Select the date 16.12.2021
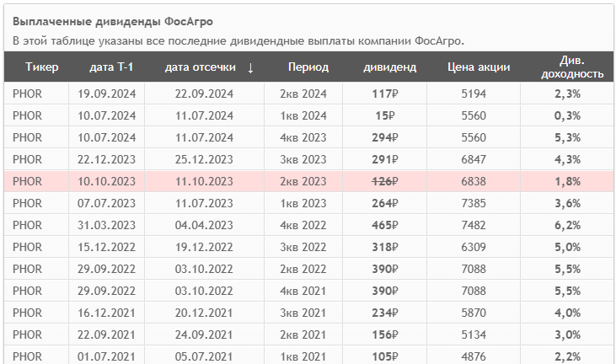Viewport: 616px width, 364px height. [106, 313]
